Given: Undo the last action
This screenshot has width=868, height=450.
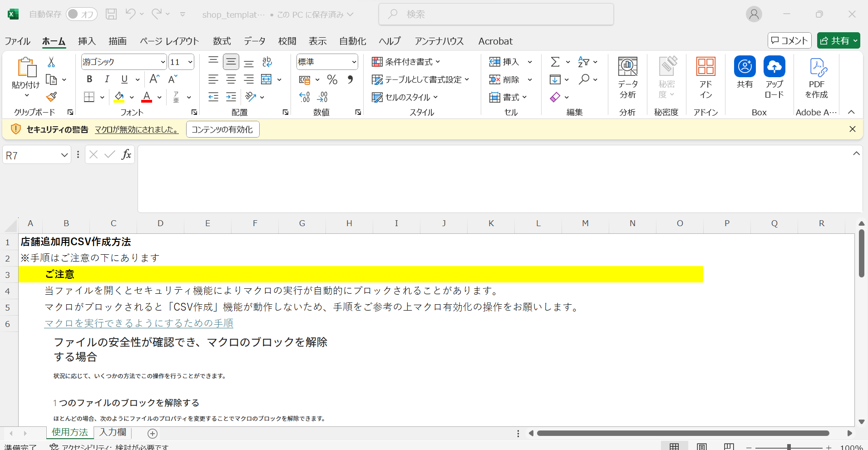Looking at the screenshot, I should point(130,14).
